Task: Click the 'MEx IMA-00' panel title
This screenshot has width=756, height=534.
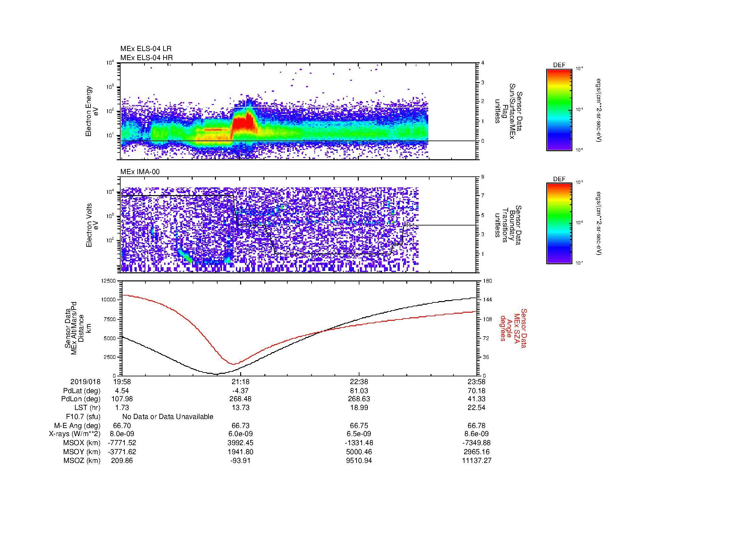Action: click(x=140, y=172)
